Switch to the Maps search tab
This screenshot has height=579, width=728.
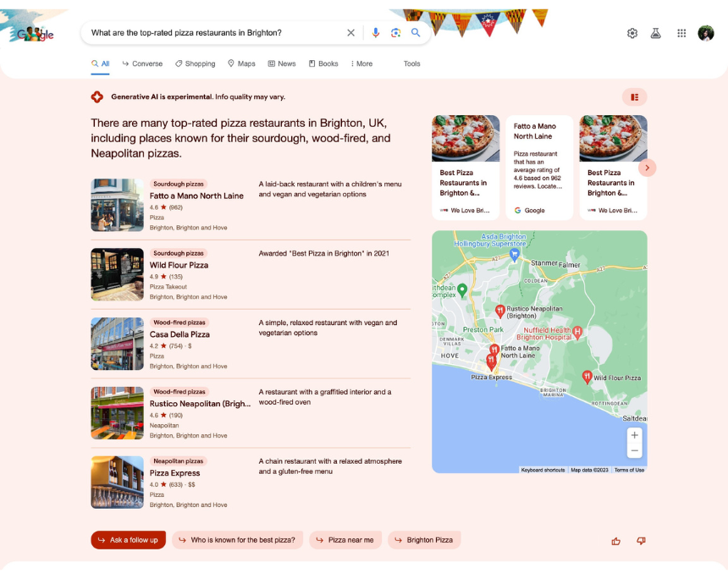pyautogui.click(x=245, y=63)
